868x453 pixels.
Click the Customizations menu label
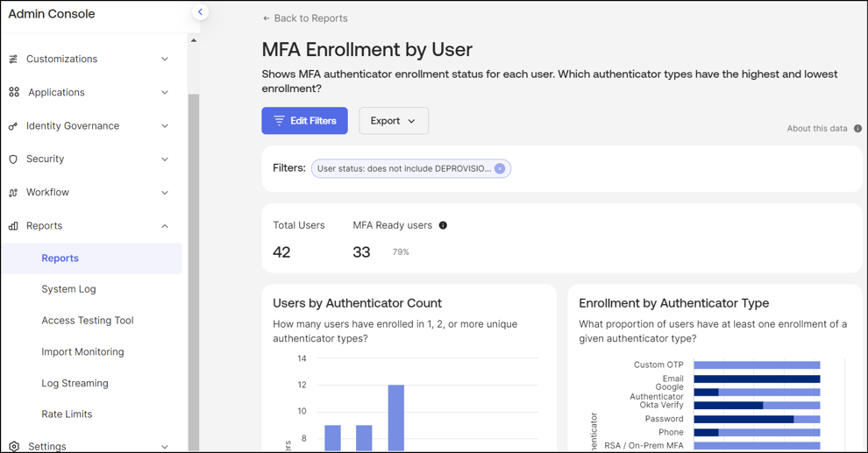click(62, 60)
